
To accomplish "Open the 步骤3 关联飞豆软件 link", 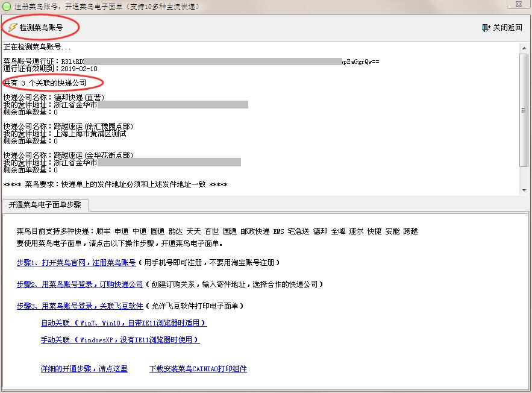I will (x=80, y=306).
